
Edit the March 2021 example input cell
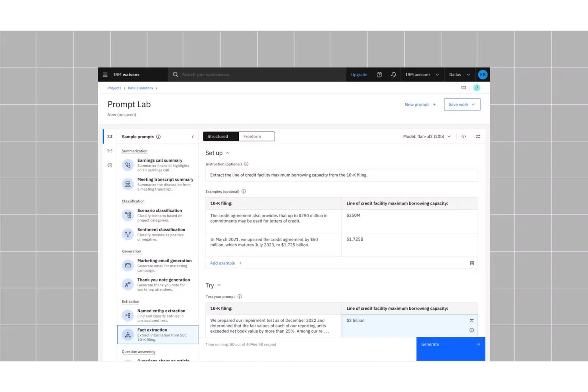[x=273, y=245]
